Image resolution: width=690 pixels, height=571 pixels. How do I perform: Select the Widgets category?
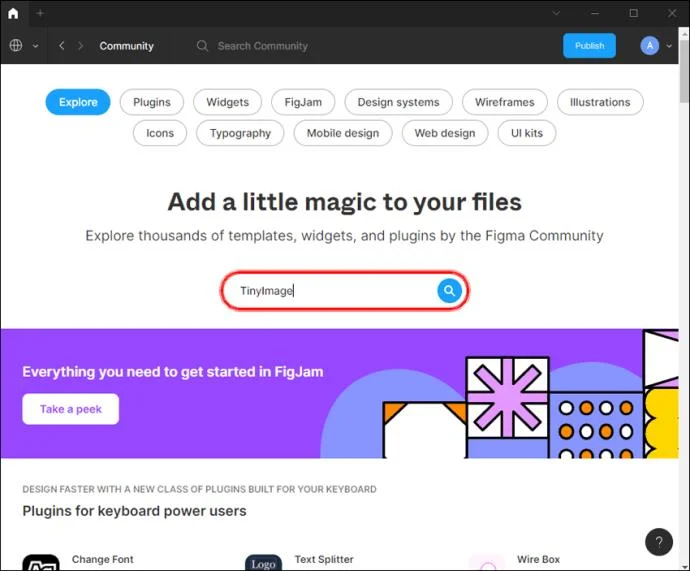pyautogui.click(x=228, y=102)
